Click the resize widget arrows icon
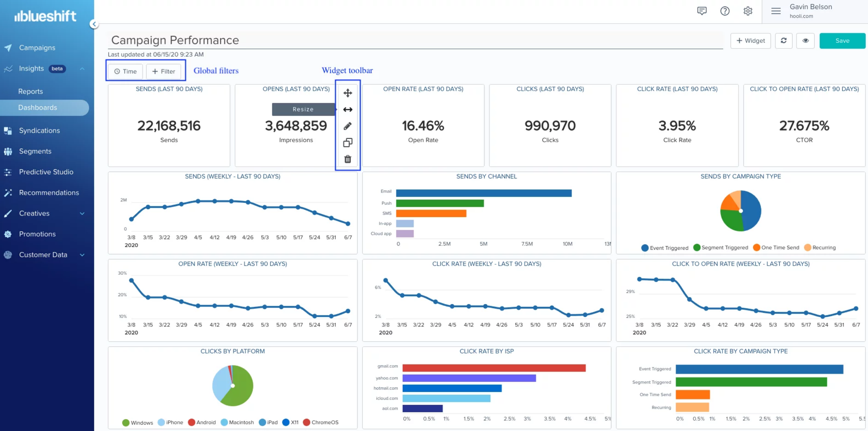The image size is (868, 431). tap(347, 109)
